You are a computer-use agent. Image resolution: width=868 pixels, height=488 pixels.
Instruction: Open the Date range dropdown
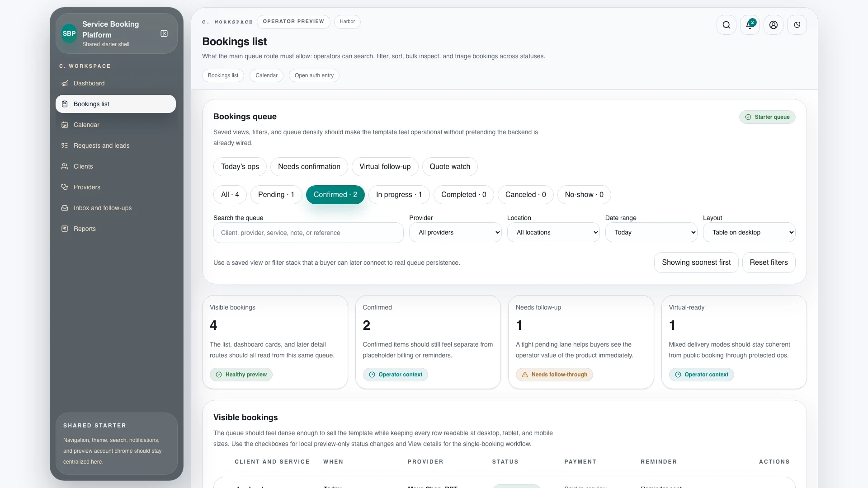(x=651, y=232)
